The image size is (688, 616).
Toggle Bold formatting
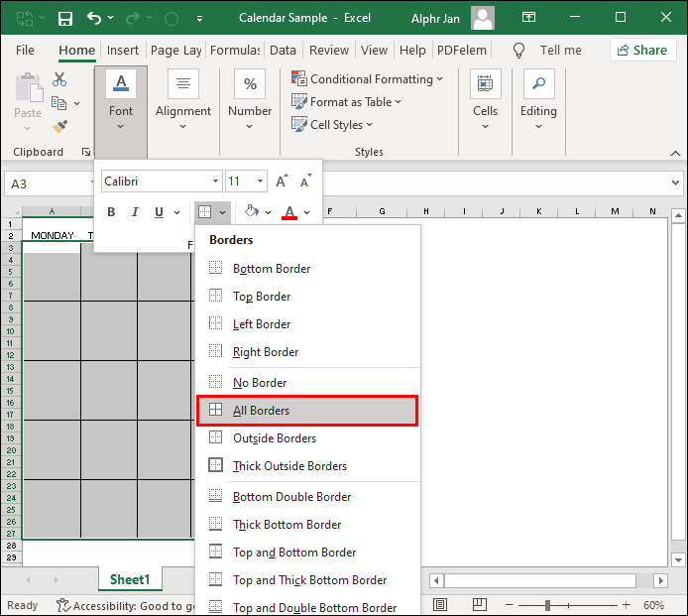pos(111,212)
